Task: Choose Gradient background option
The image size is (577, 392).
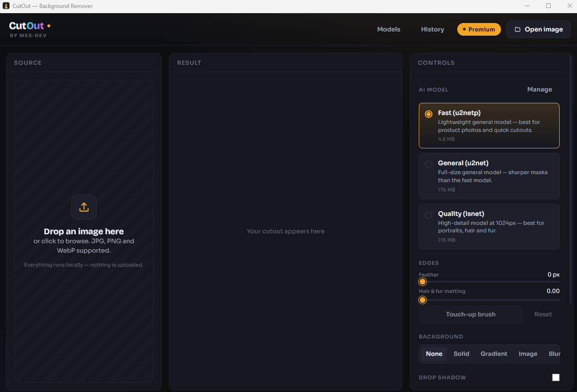Action: (494, 354)
